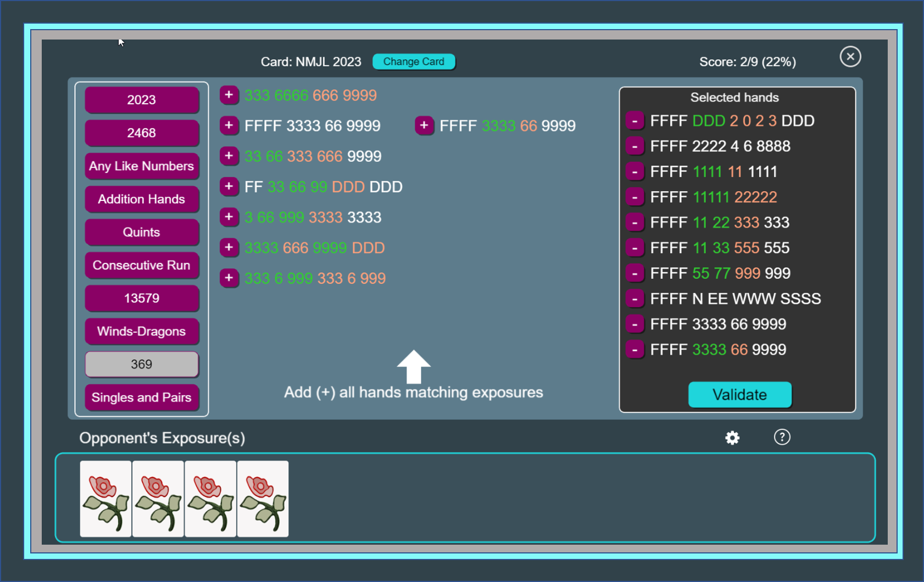This screenshot has height=582, width=924.
Task: Switch to the 2468 category
Action: coord(142,133)
